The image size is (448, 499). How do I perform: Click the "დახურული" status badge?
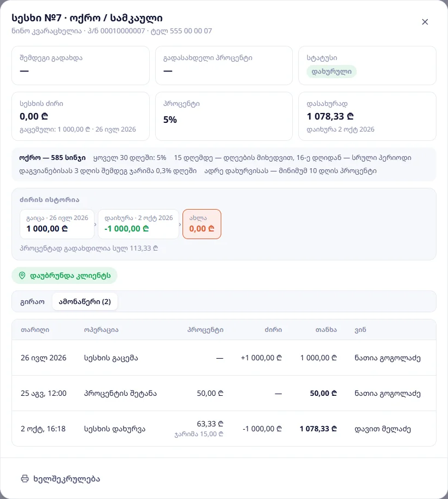332,72
